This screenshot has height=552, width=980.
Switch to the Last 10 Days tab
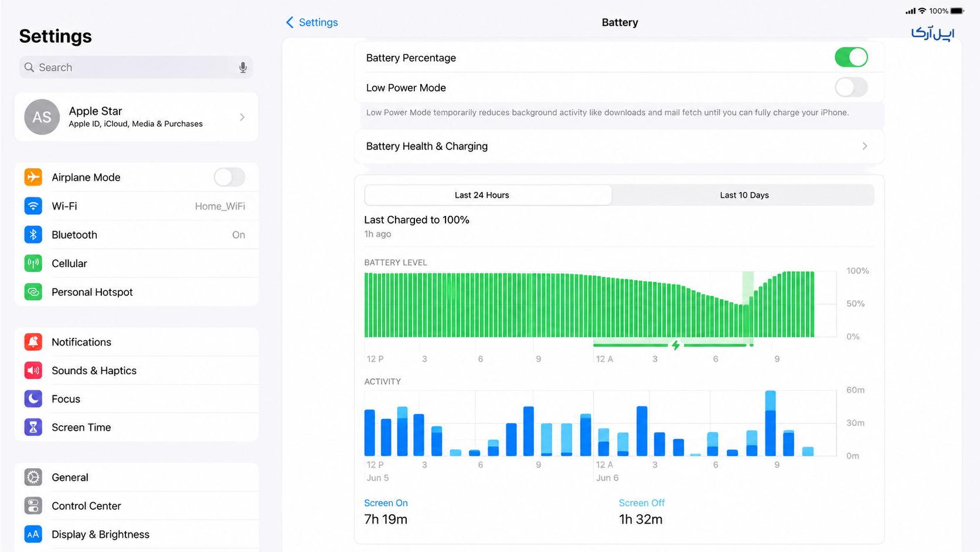click(x=744, y=195)
